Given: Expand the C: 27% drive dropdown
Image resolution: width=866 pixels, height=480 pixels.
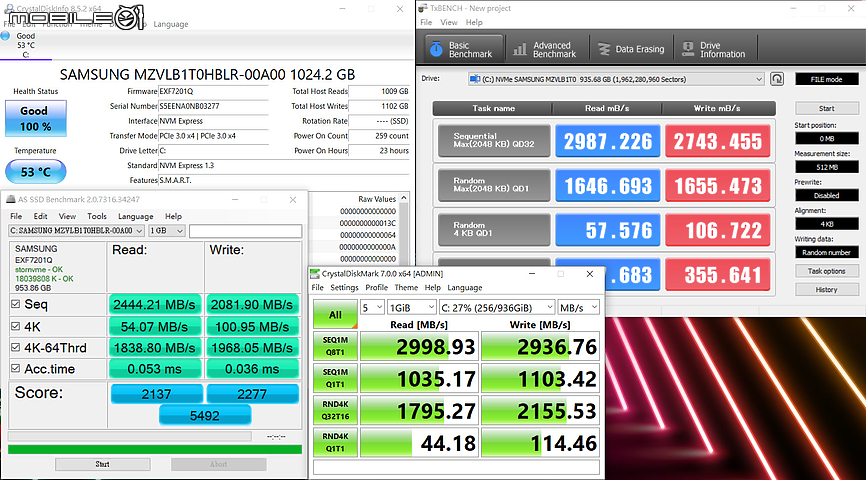Looking at the screenshot, I should coord(497,307).
